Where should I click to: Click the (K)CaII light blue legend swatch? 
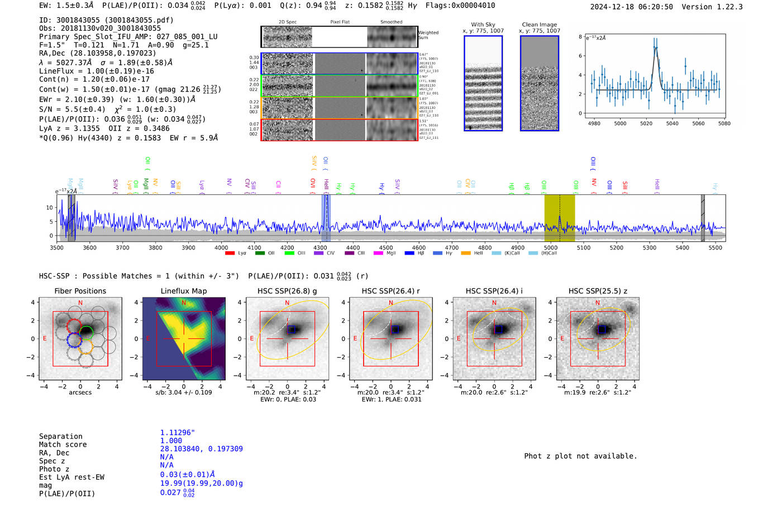(496, 253)
